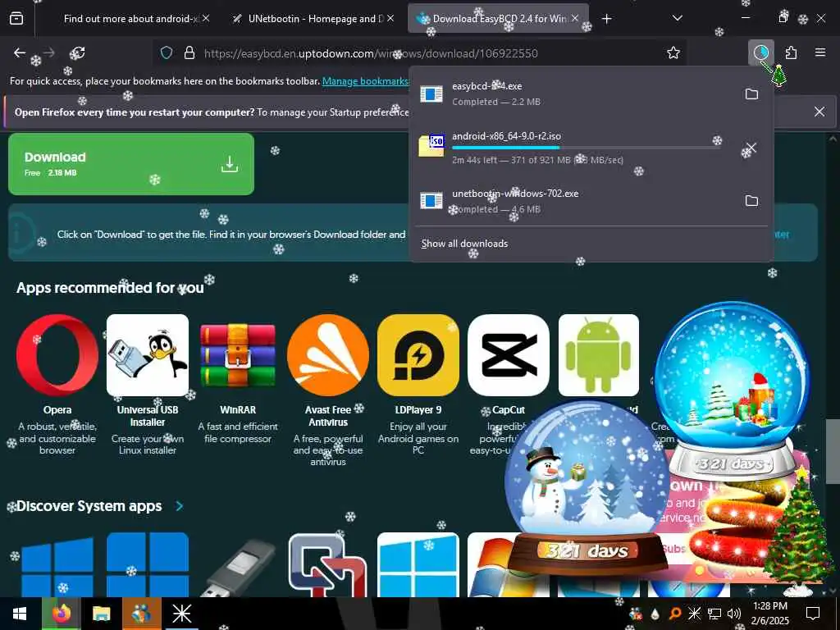This screenshot has width=840, height=630.
Task: Open the taskbar clock showing 1:28 PM
Action: (x=769, y=614)
